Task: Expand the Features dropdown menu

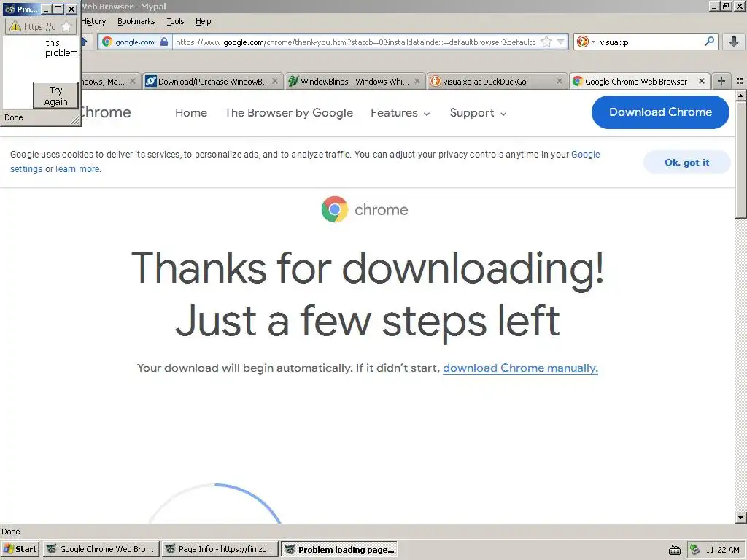Action: coord(400,113)
